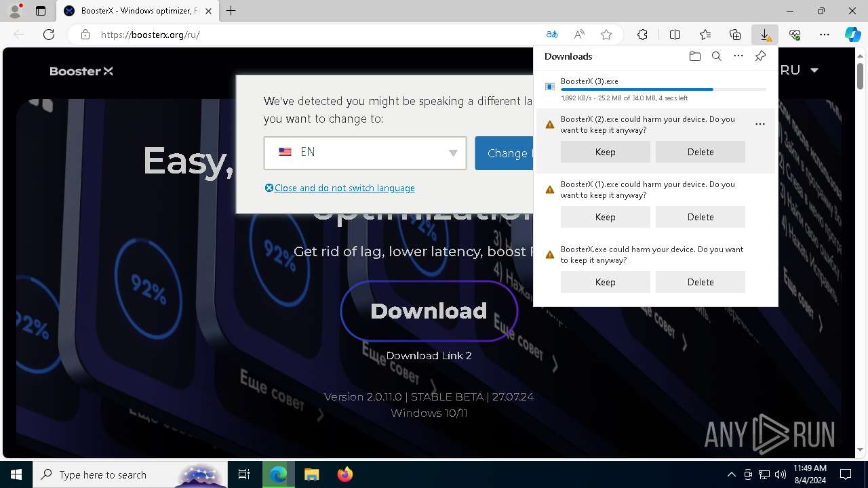Open Edge settings and more menu
This screenshot has width=868, height=488.
click(825, 35)
